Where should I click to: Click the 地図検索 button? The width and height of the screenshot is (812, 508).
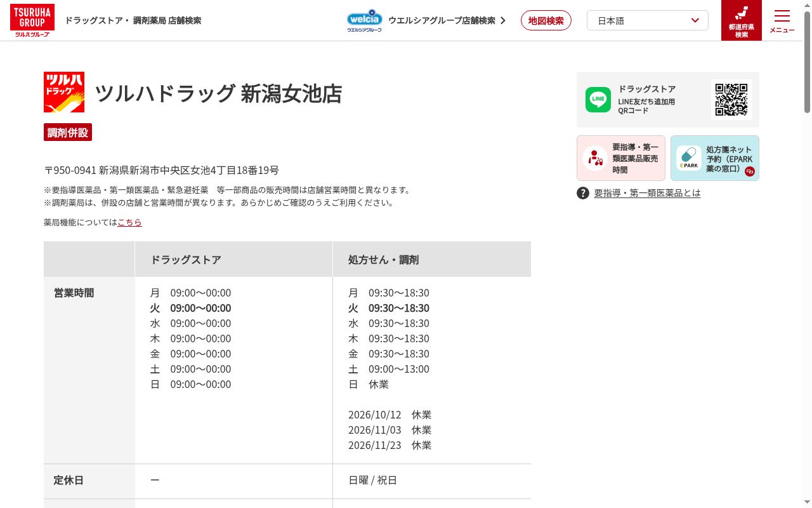pos(546,20)
